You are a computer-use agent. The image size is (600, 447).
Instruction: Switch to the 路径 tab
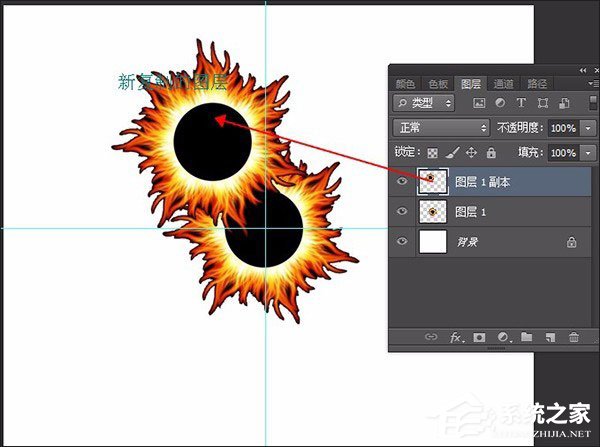point(537,83)
